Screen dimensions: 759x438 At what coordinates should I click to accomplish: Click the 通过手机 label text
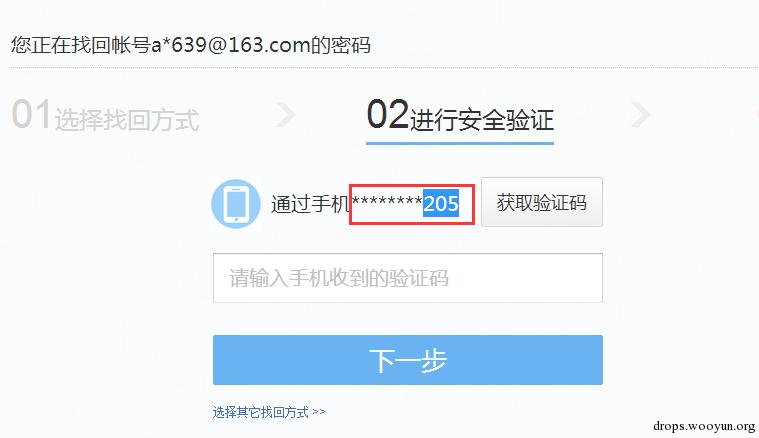(x=310, y=204)
